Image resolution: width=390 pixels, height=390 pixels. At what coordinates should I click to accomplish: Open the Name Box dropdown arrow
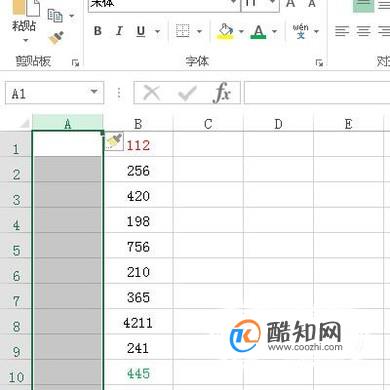click(94, 92)
